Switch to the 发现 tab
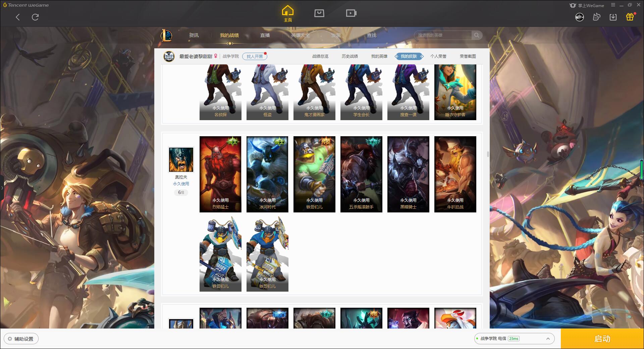The height and width of the screenshot is (349, 644). pos(336,35)
